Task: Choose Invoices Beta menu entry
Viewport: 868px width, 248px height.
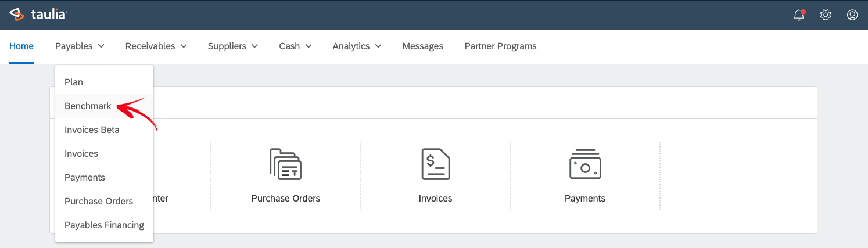Action: pos(92,130)
